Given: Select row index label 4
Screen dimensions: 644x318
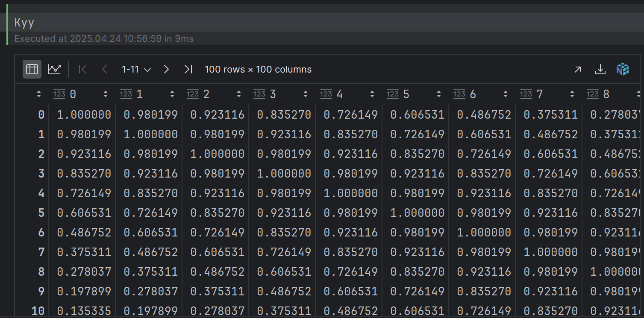Looking at the screenshot, I should point(41,193).
